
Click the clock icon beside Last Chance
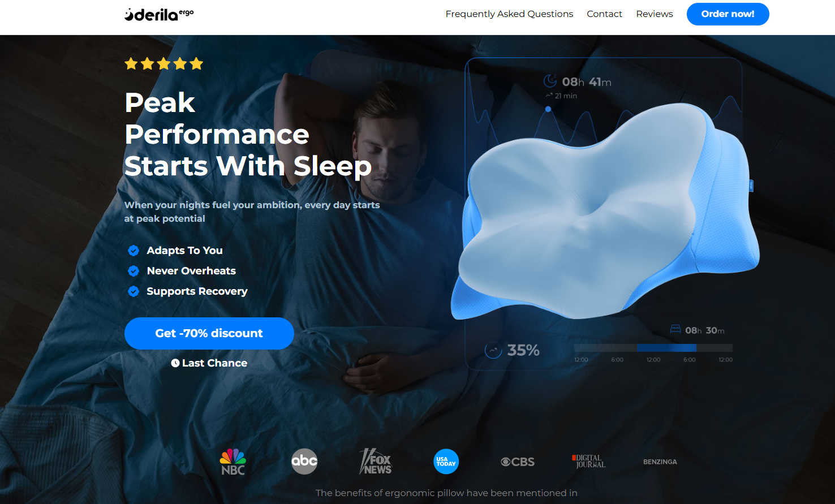tap(175, 363)
